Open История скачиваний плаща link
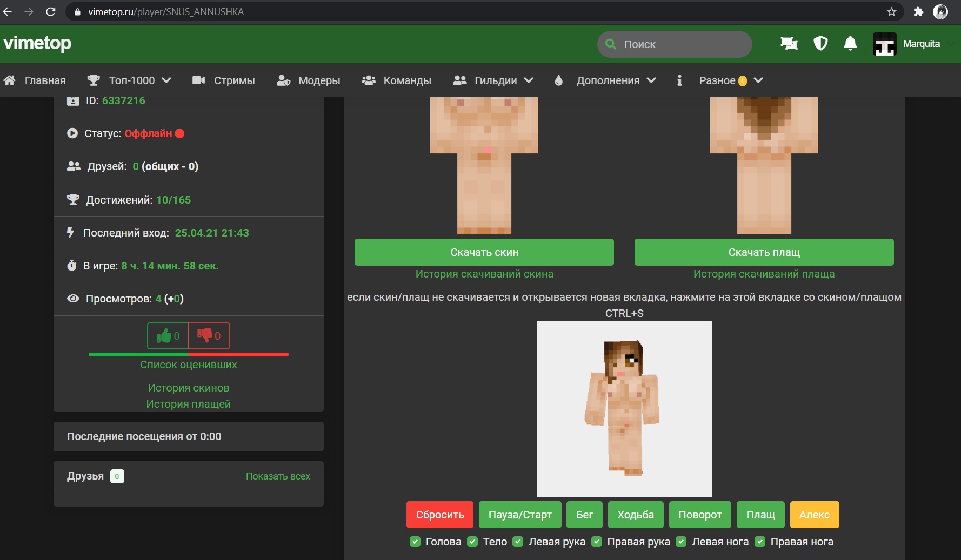This screenshot has width=961, height=560. [x=764, y=274]
